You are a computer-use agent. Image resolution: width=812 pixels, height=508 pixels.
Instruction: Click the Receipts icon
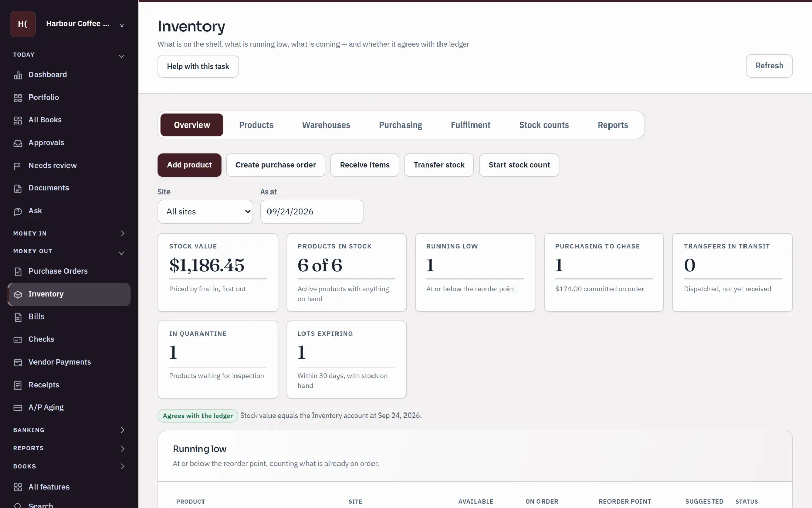click(x=18, y=385)
